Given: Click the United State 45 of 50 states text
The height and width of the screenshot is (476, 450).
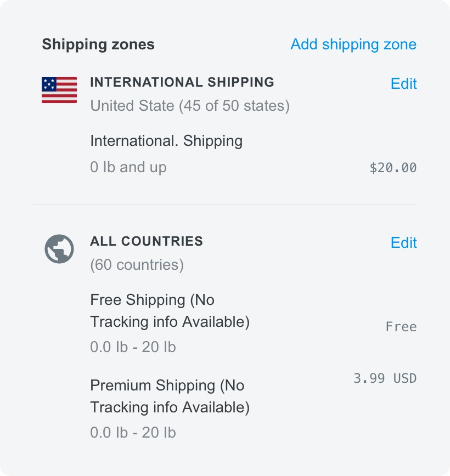Looking at the screenshot, I should click(189, 105).
